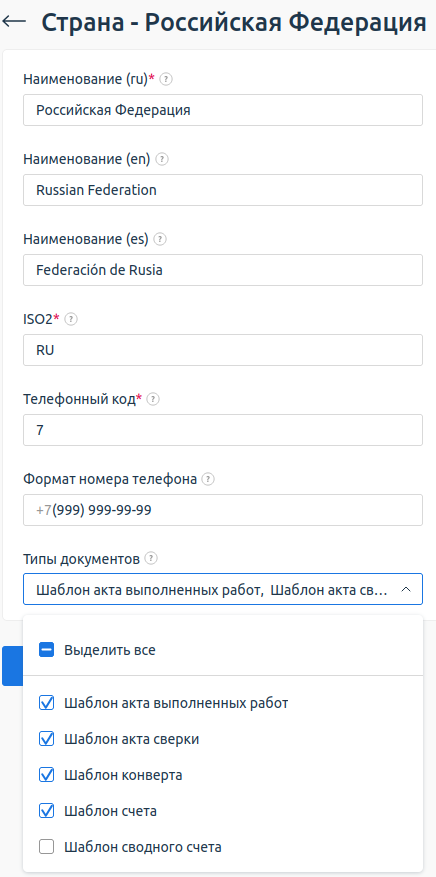
Task: Open help icon next to Наименование (en)
Action: click(162, 159)
